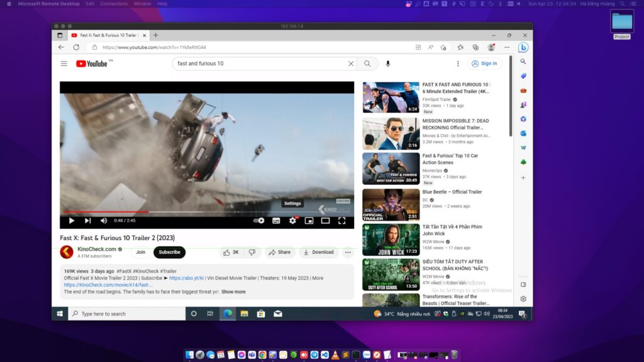Viewport: 644px width, 362px height.
Task: Open FAST X 6 Minute Extended Trailer thumbnail
Action: [x=391, y=97]
